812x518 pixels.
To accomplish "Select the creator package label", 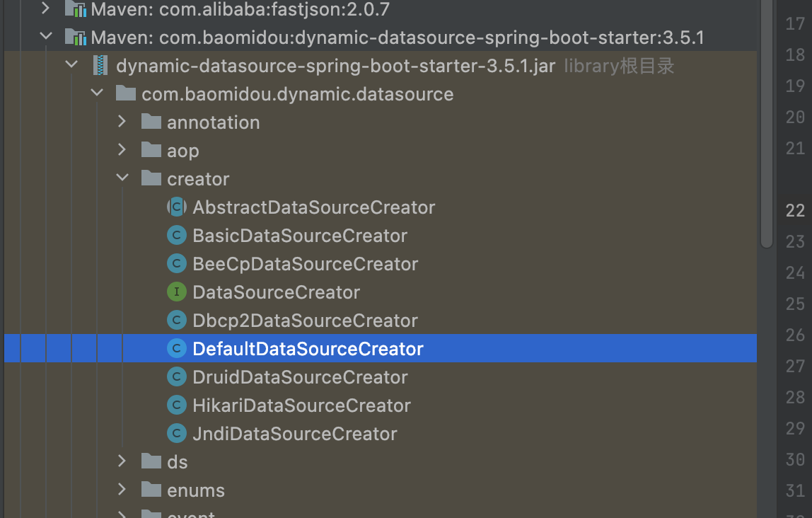I will pos(198,179).
